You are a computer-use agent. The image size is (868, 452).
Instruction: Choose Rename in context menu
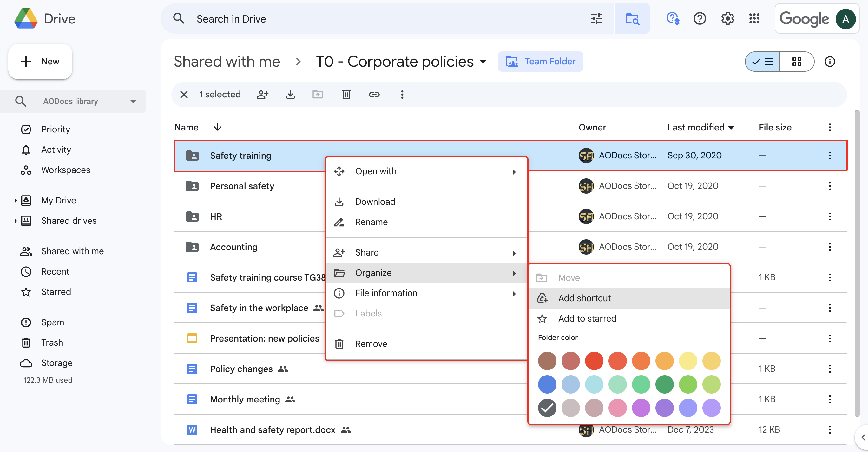[427, 222]
